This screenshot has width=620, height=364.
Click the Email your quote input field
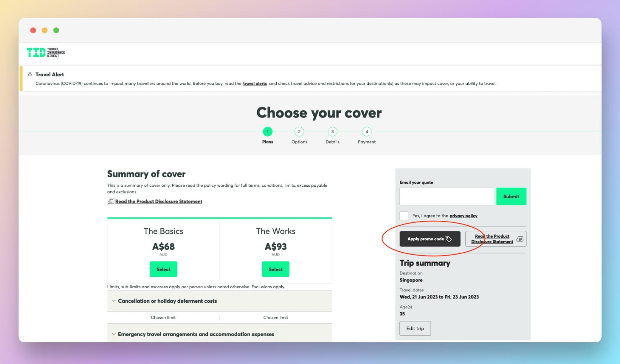click(446, 196)
